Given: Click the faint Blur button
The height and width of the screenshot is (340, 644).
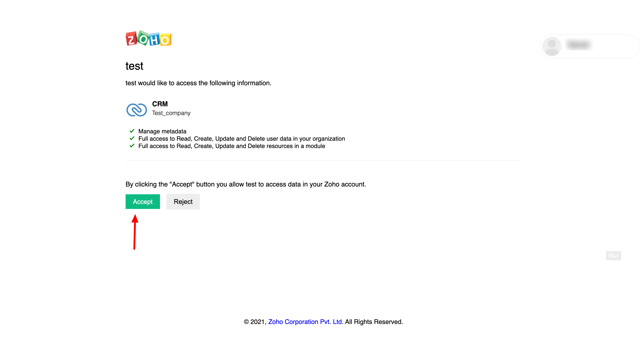Looking at the screenshot, I should (x=613, y=255).
